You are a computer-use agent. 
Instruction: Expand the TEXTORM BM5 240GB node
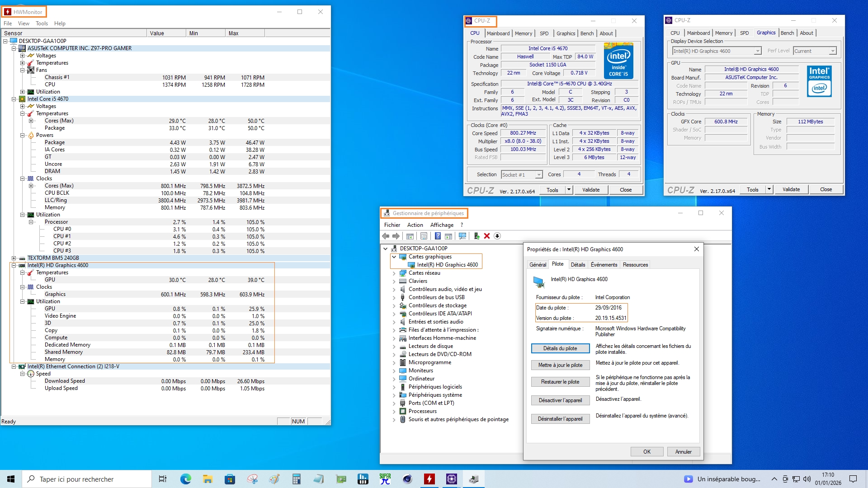tap(14, 258)
